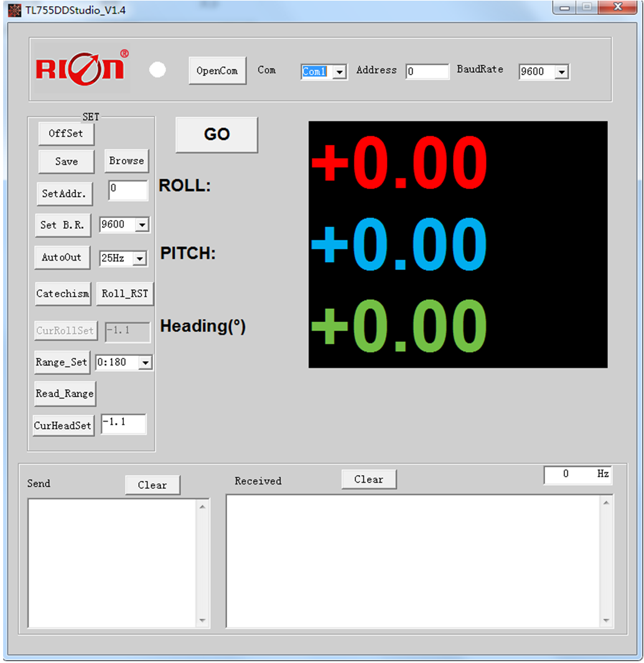Click the large GO button
Viewport: 644px width, 663px height.
tap(217, 134)
